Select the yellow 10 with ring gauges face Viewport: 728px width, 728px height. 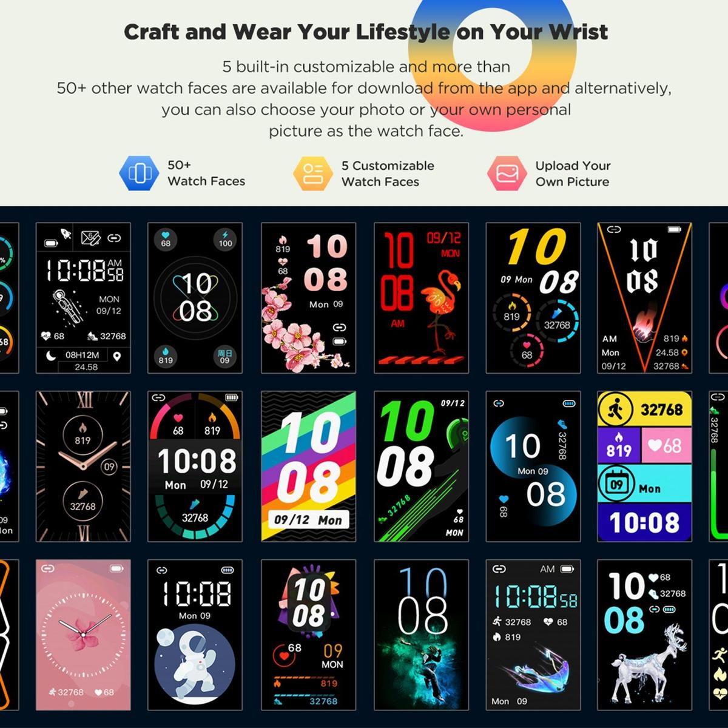click(x=533, y=298)
